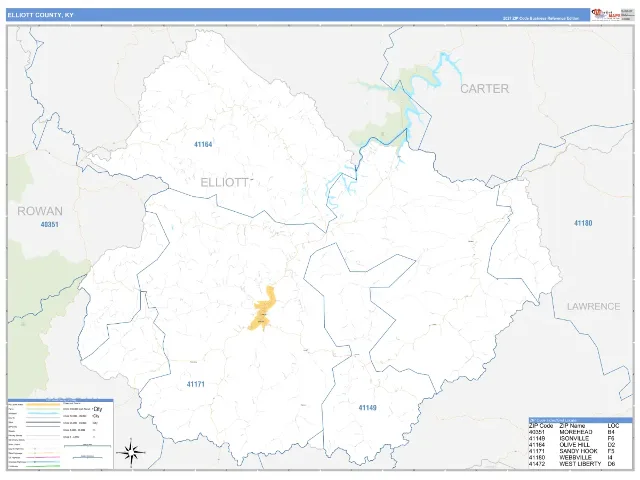The width and height of the screenshot is (640, 480).
Task: Click the orange Sandy Hook city area
Action: pos(262,308)
